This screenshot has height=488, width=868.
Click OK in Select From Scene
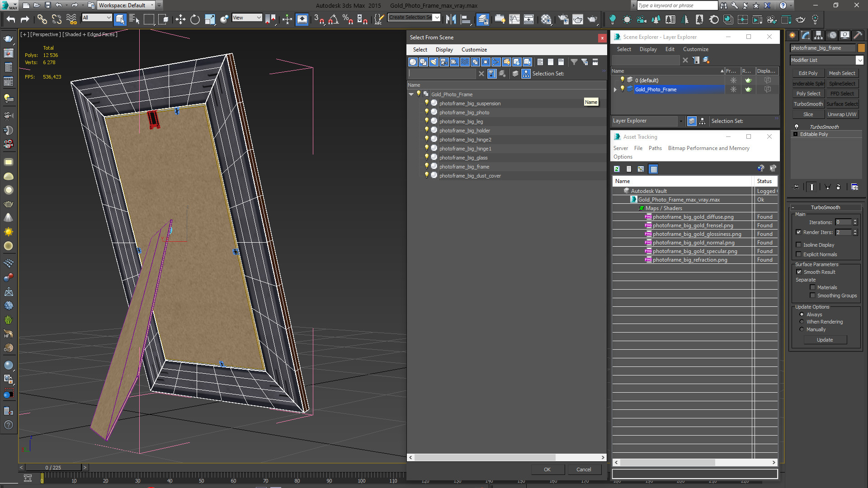[547, 469]
